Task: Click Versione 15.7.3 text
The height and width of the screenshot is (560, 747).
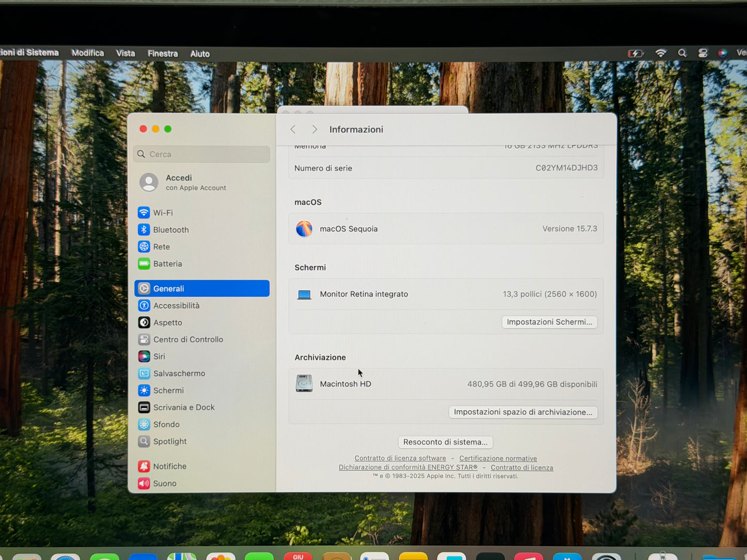Action: [x=570, y=228]
